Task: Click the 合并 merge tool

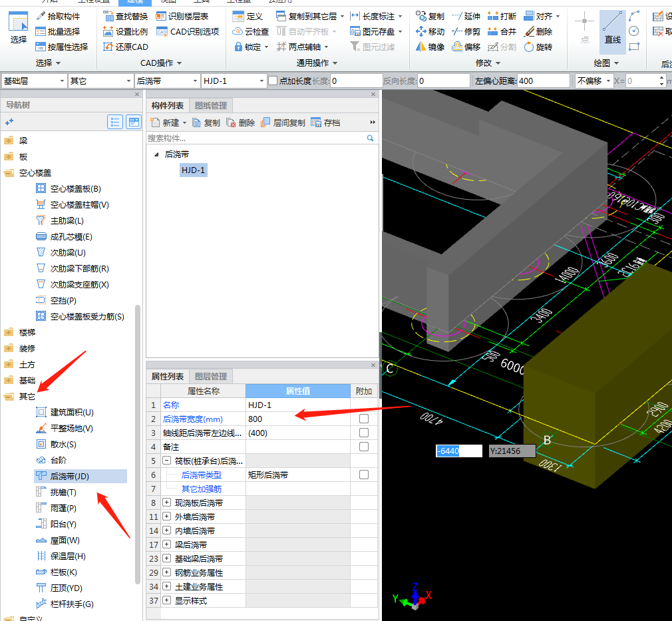Action: pos(502,32)
